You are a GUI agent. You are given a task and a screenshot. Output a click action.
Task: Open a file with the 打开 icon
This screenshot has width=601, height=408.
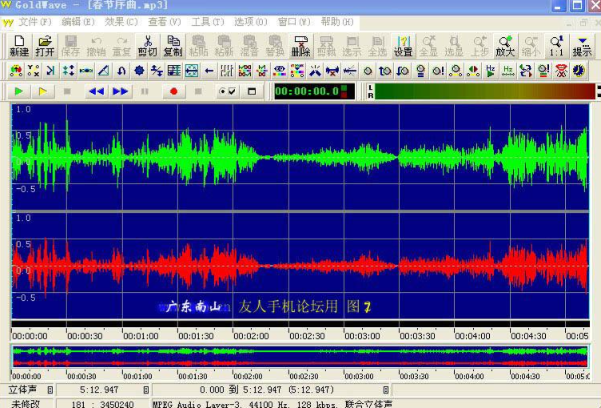[45, 45]
